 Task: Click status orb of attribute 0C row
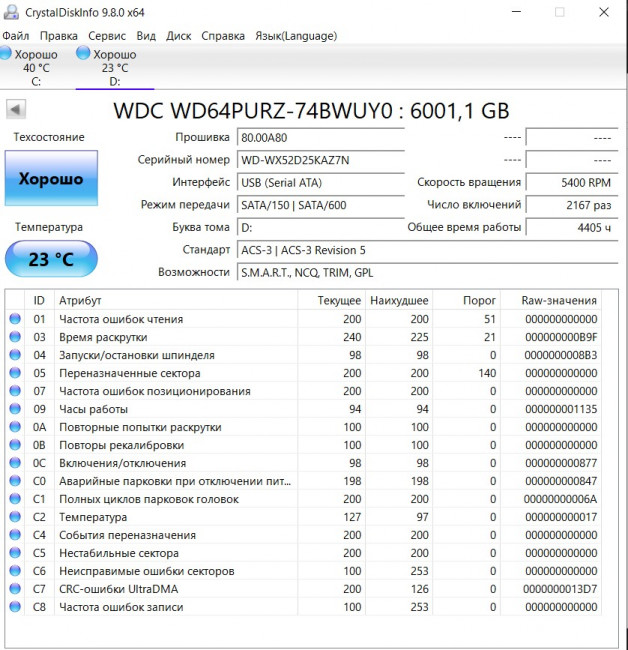tap(15, 463)
